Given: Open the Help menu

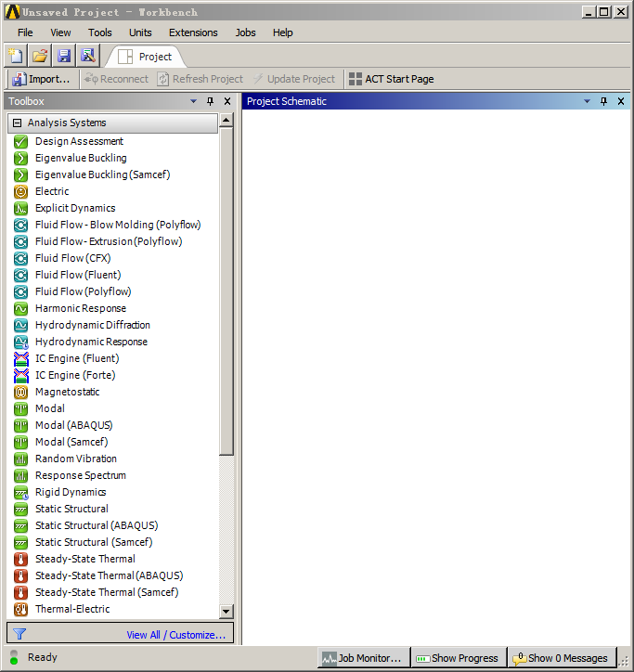Looking at the screenshot, I should pyautogui.click(x=282, y=32).
